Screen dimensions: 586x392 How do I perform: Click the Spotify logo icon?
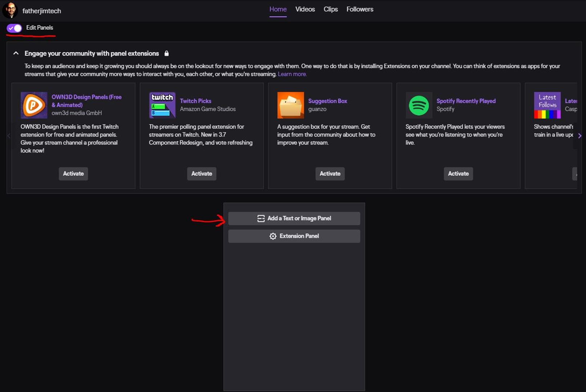pyautogui.click(x=419, y=105)
